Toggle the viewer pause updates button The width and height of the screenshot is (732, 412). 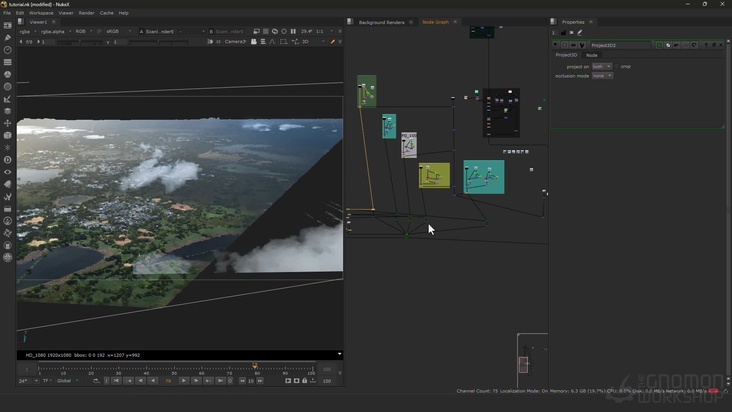(x=293, y=31)
